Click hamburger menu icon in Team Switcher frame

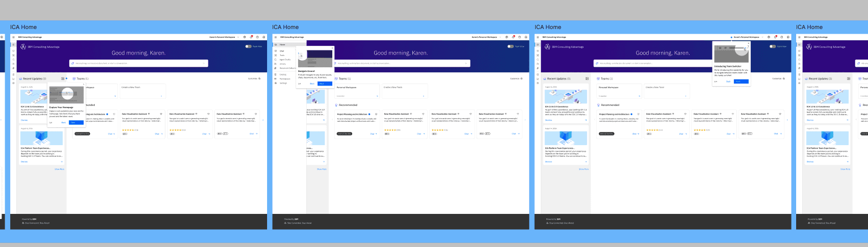point(538,37)
